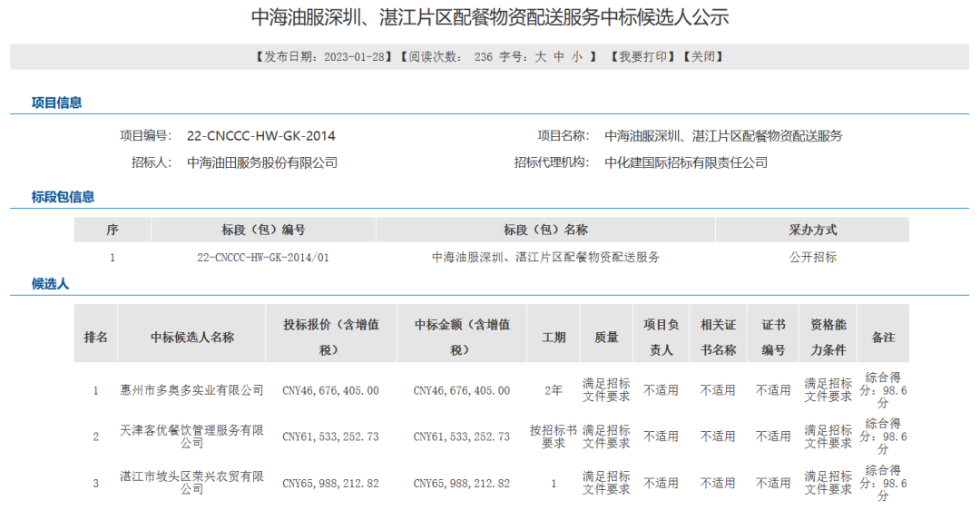Click the 采办方式 column header

812,230
